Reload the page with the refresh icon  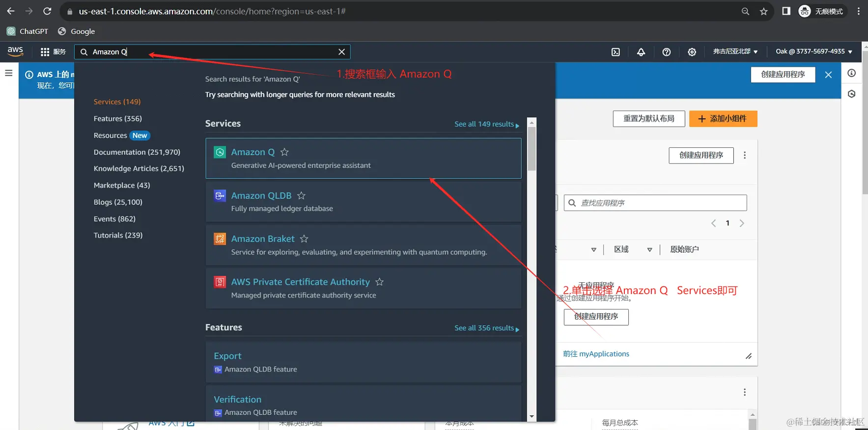pos(47,11)
